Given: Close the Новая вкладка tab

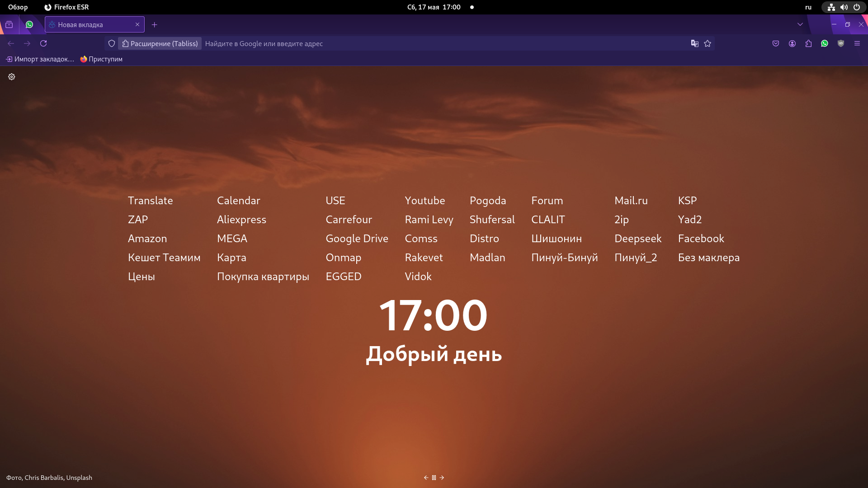Looking at the screenshot, I should 137,24.
